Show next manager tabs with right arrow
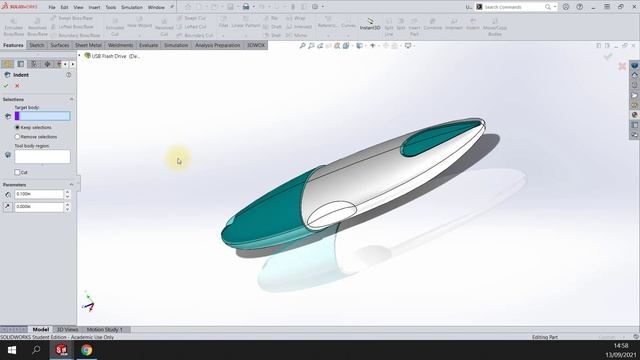 tap(73, 64)
